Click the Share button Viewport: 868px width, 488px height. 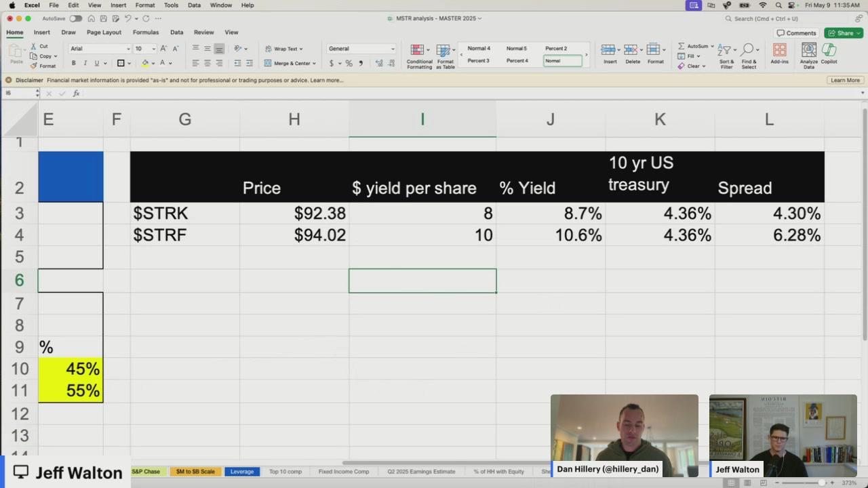(x=843, y=33)
